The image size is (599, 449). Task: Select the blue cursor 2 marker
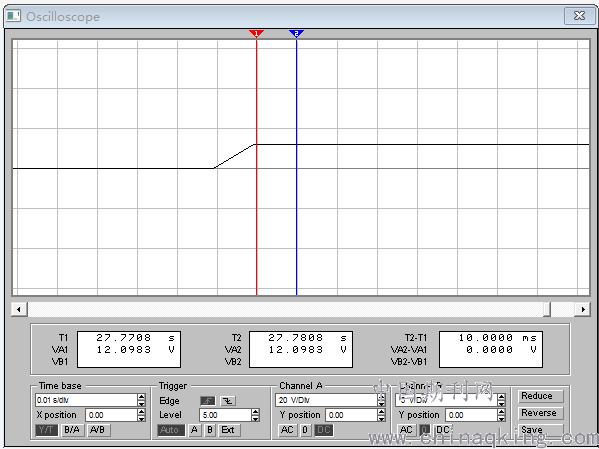pos(296,34)
